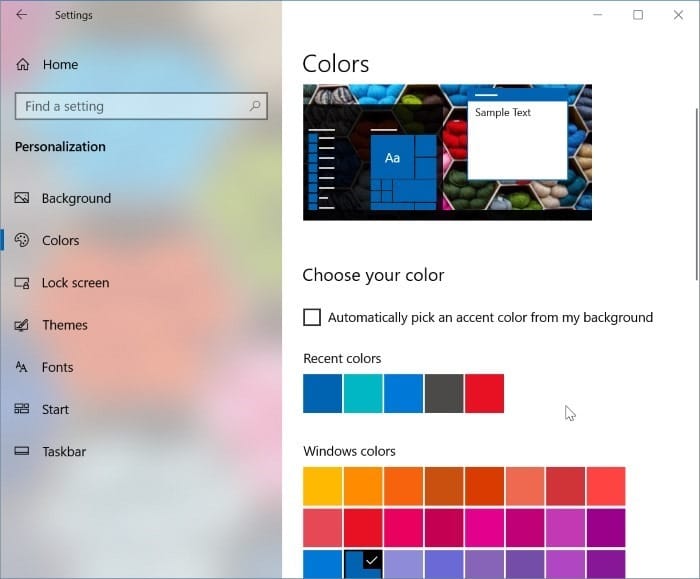Select last swatch in third Windows colors row
This screenshot has height=579, width=700.
[x=606, y=564]
